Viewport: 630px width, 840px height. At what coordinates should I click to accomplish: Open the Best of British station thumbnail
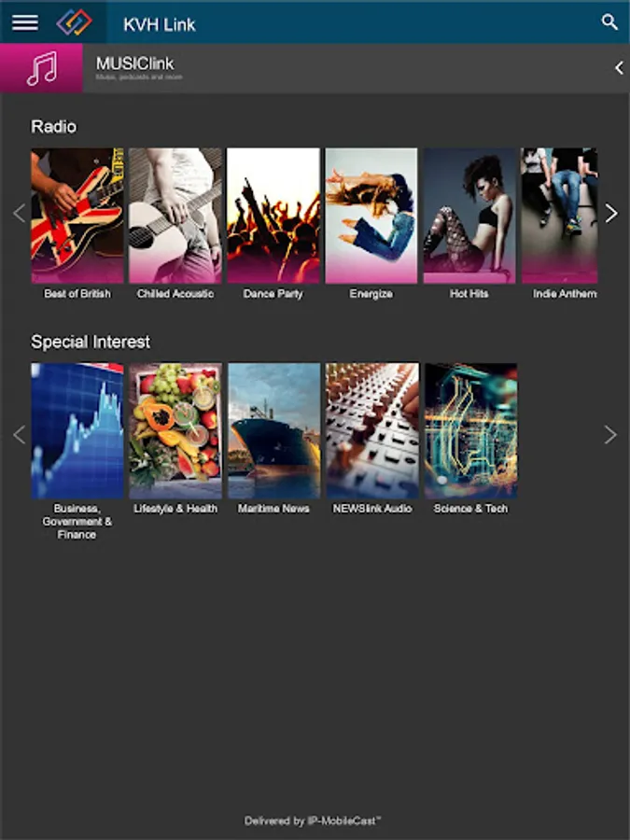pos(77,216)
